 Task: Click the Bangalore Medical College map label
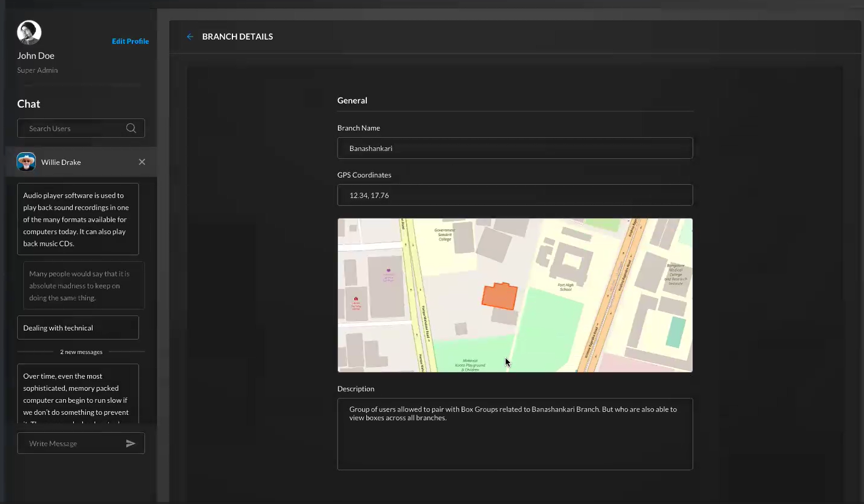pyautogui.click(x=675, y=275)
